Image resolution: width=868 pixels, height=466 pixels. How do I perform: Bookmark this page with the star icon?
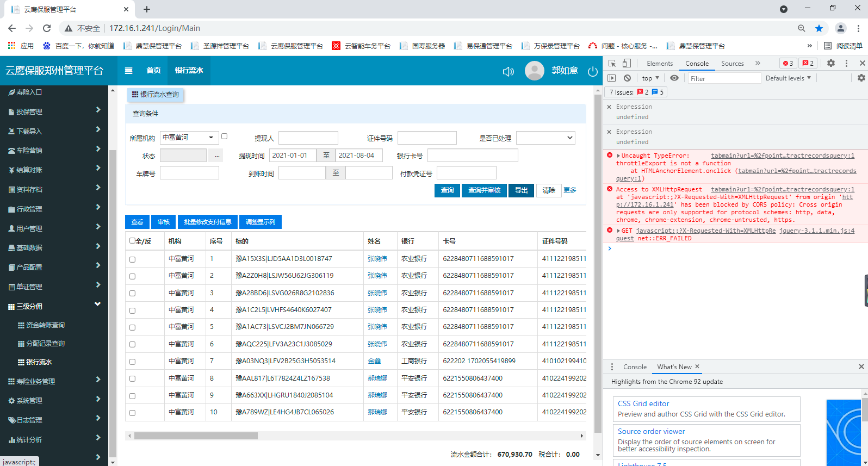tap(819, 28)
